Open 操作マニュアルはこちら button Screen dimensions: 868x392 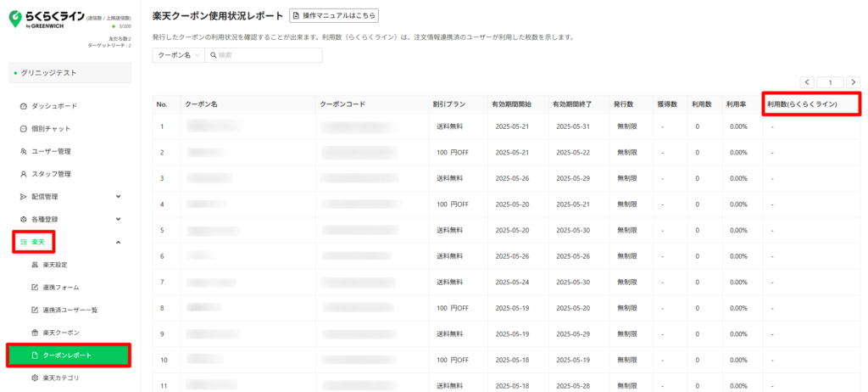click(x=334, y=15)
